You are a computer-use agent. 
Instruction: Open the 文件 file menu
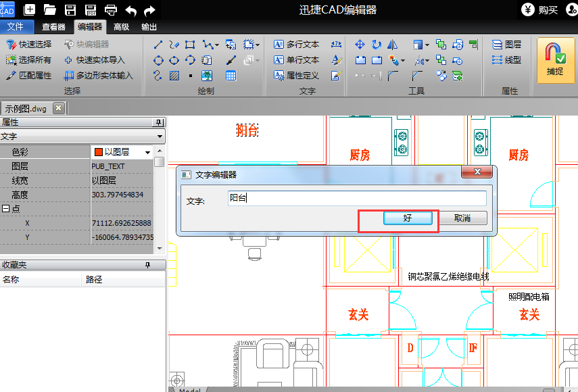[x=16, y=27]
